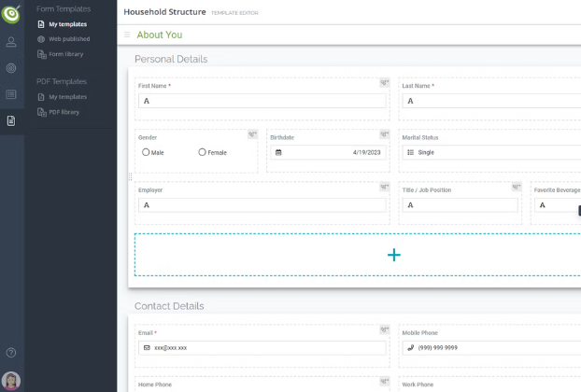Click the Title / Job Position input

(x=460, y=205)
